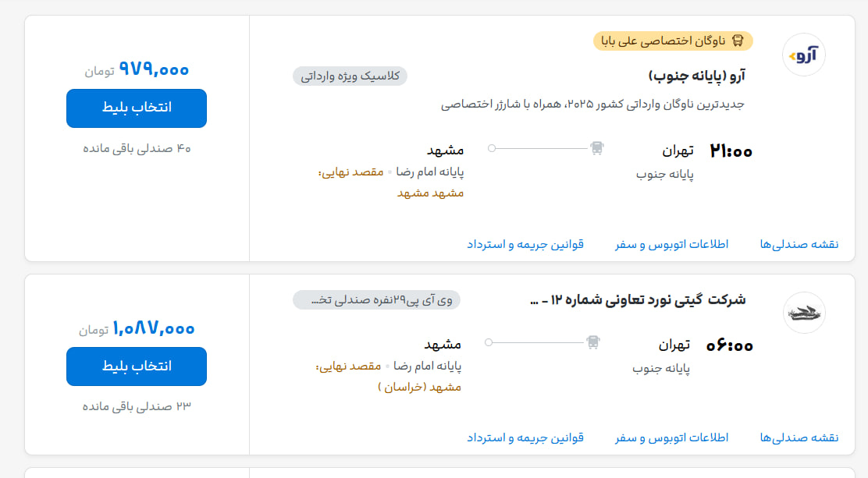
Task: Click the Aro company logo icon
Action: [804, 55]
